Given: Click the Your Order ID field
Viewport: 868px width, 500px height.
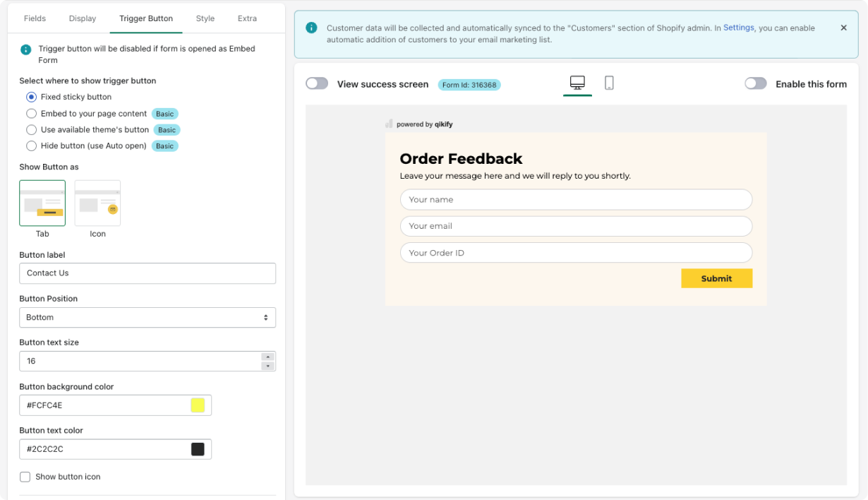Looking at the screenshot, I should [x=576, y=253].
